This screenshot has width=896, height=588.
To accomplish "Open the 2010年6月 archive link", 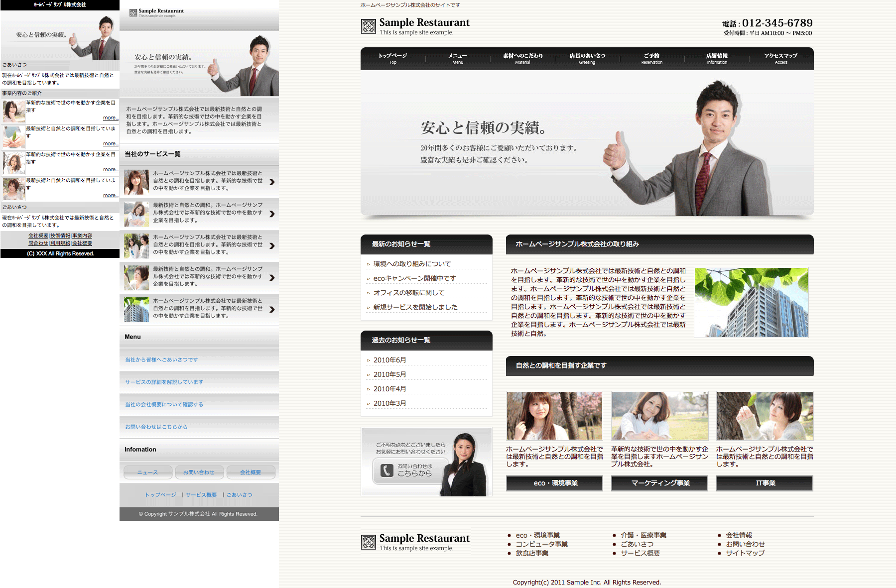I will click(x=389, y=360).
